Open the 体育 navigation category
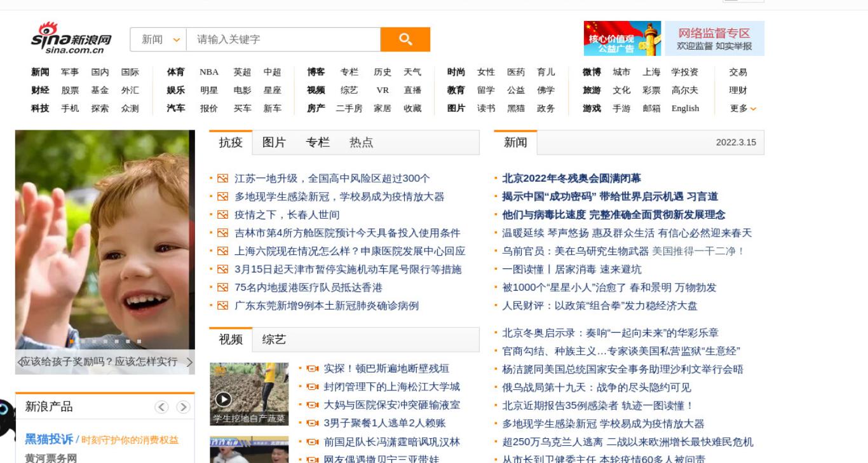The height and width of the screenshot is (463, 868). [x=176, y=73]
